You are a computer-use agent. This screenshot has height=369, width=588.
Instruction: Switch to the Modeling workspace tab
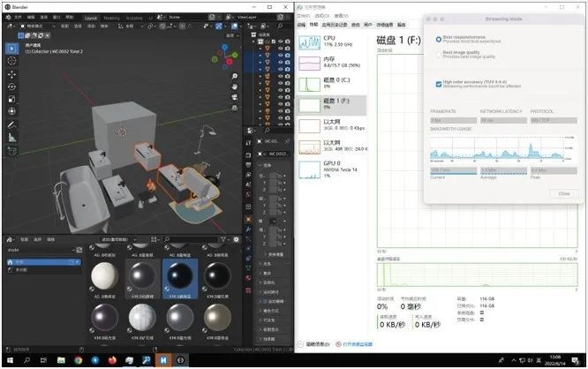coord(112,17)
